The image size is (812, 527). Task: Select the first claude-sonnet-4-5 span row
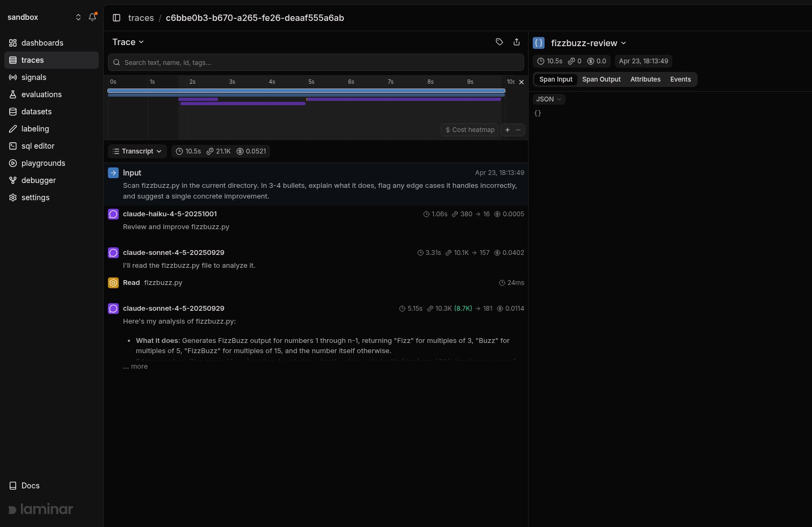316,259
